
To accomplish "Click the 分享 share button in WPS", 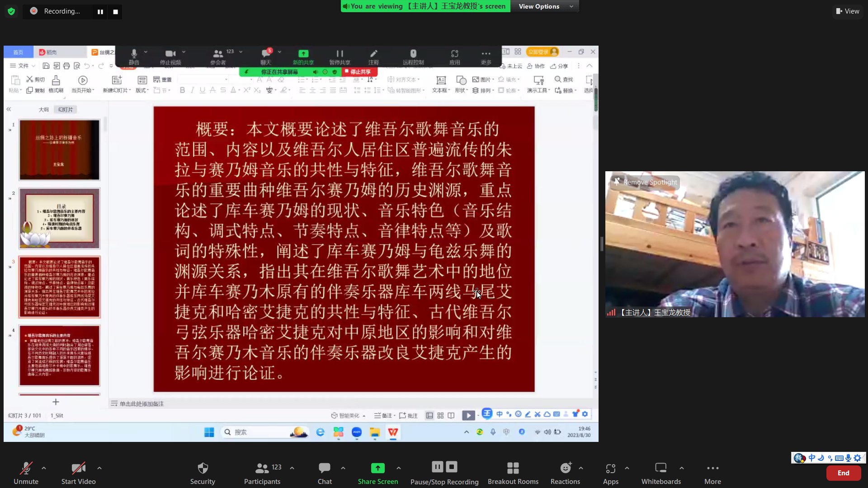I will [559, 66].
